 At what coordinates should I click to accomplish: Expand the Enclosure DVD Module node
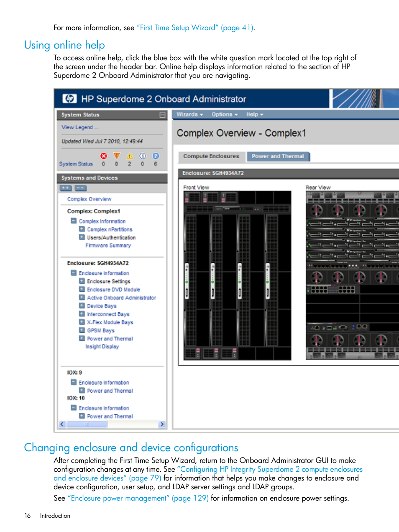pos(82,289)
